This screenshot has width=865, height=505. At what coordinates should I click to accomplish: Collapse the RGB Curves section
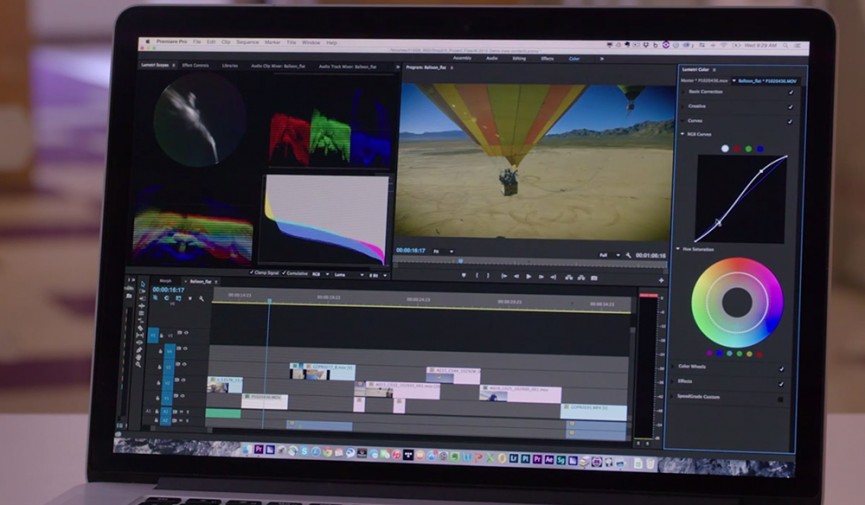click(x=682, y=134)
